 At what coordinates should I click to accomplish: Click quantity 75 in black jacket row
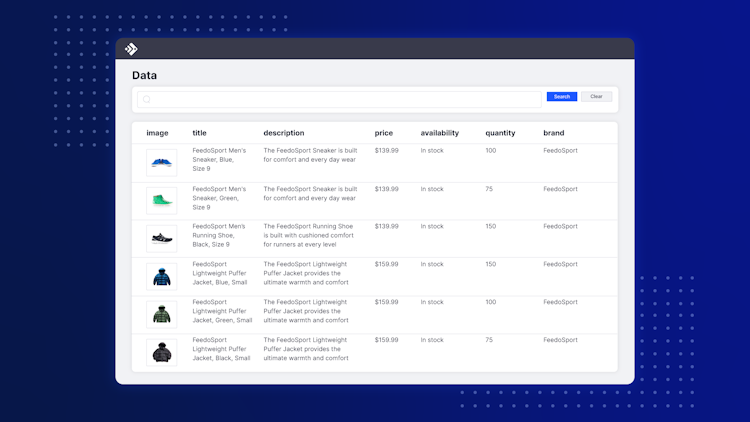(489, 340)
